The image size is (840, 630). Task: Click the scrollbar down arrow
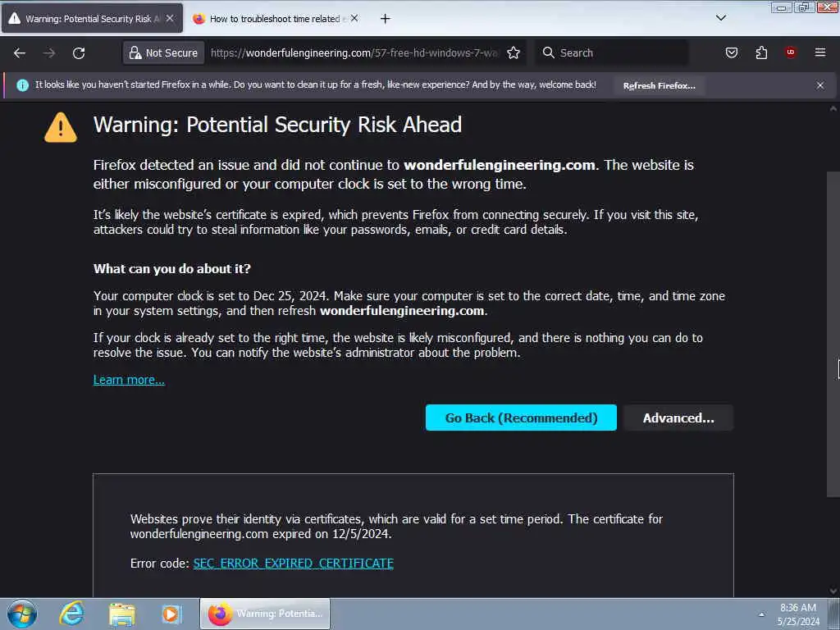(833, 591)
